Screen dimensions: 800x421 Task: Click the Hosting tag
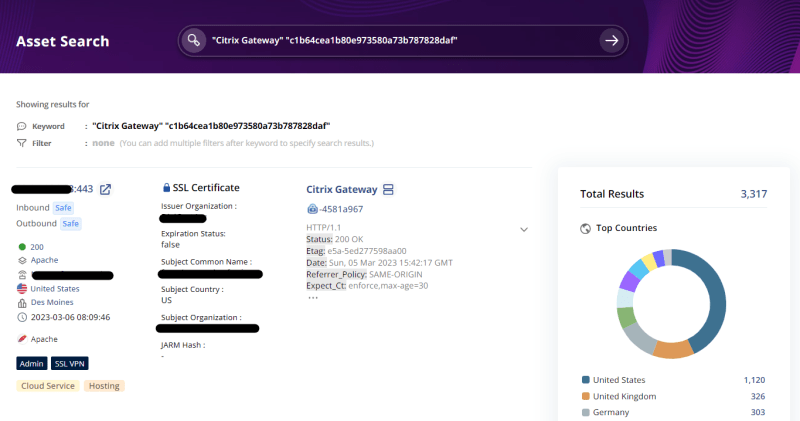[x=104, y=386]
